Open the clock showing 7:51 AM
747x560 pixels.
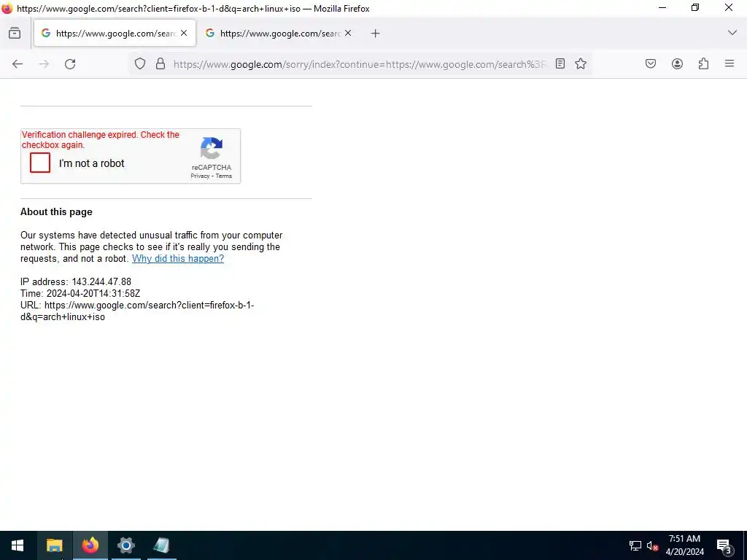tap(684, 545)
